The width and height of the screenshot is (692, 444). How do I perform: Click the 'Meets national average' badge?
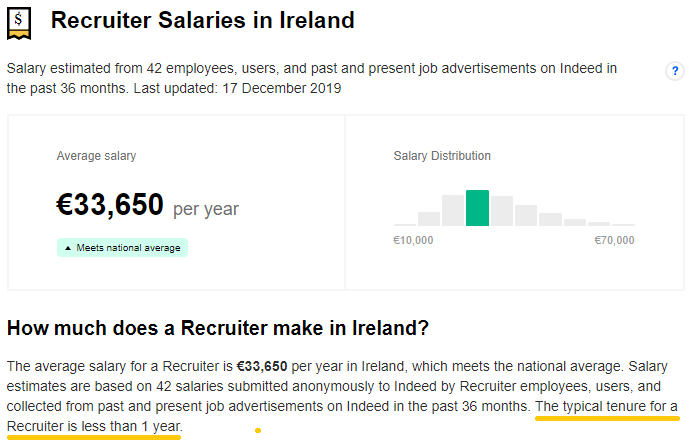point(122,248)
